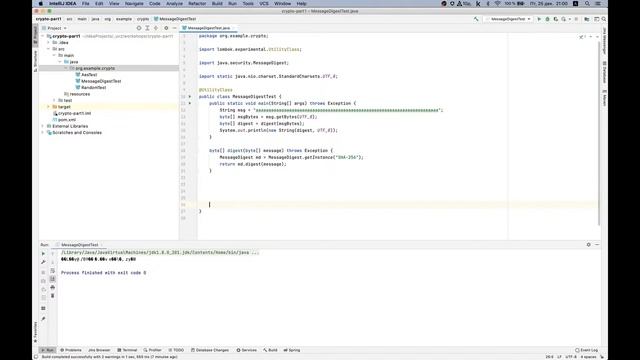Screen dimensions: 640x360
Task: Select MessageDigestTest class in project tree
Action: click(x=98, y=81)
